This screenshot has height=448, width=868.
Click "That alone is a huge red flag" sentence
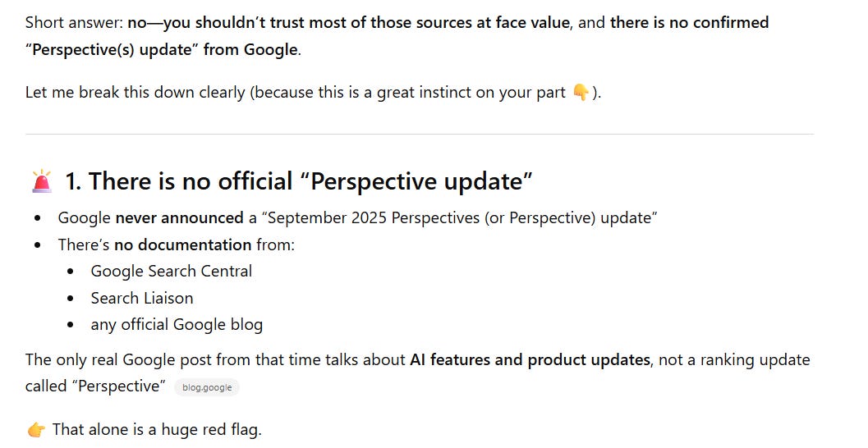coord(156,429)
